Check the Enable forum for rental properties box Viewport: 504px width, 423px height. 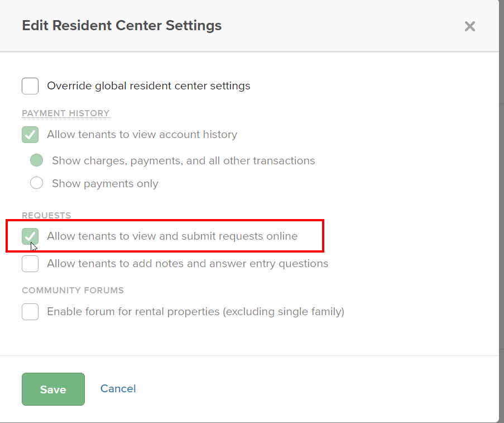point(30,312)
